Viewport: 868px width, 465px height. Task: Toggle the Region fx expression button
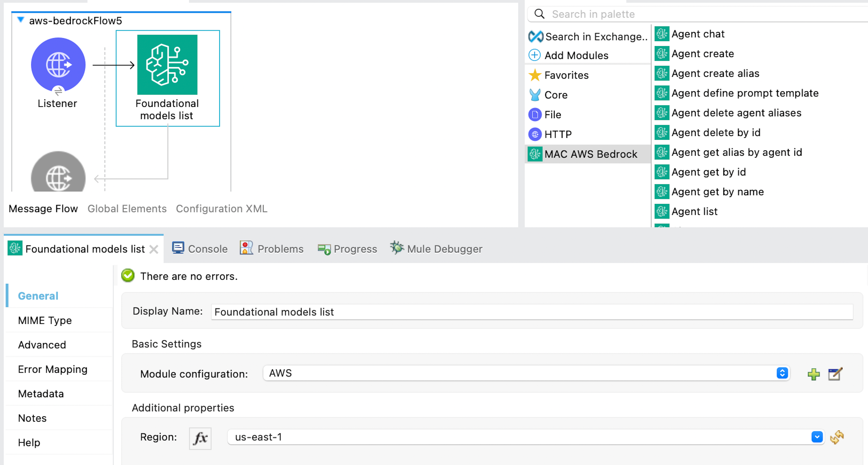coord(200,438)
